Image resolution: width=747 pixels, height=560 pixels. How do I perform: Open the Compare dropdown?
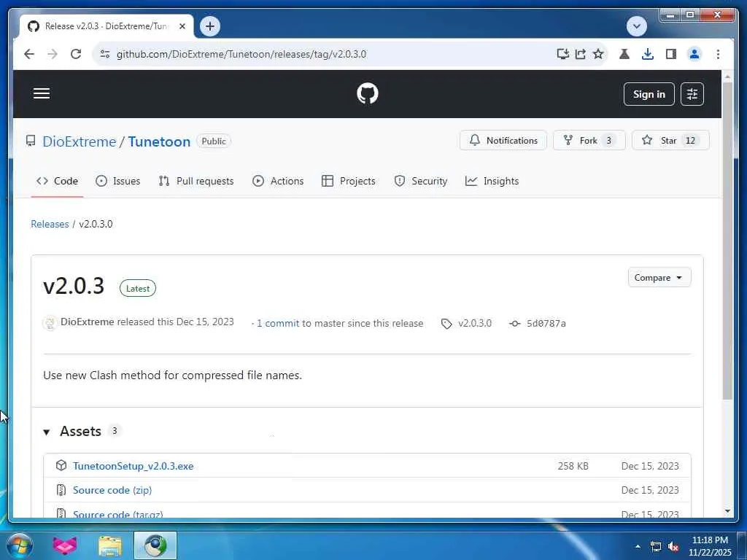[659, 278]
